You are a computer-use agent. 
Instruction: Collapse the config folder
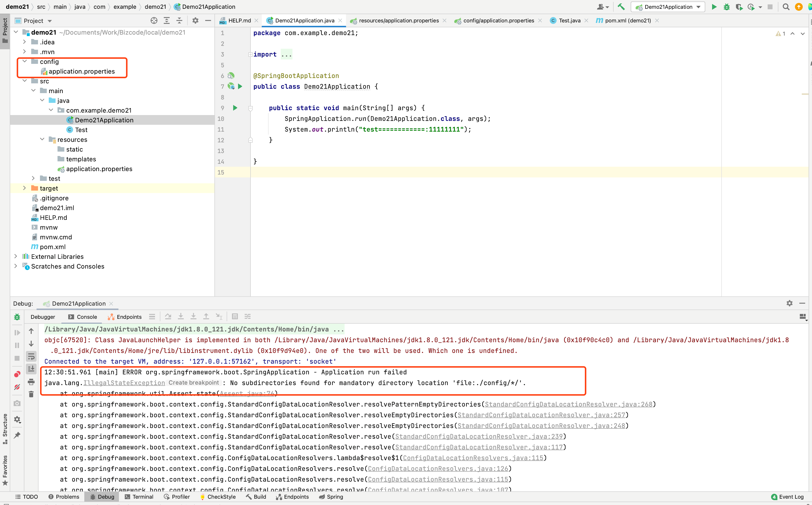(x=24, y=61)
